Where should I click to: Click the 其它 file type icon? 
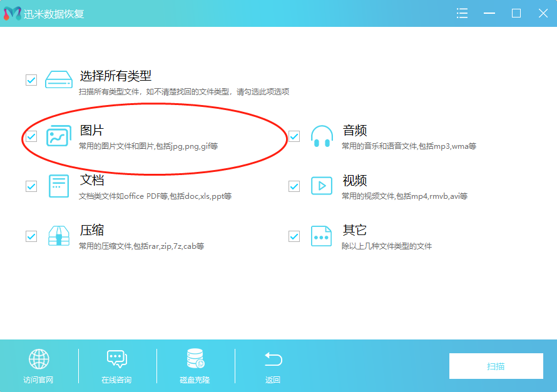click(322, 236)
